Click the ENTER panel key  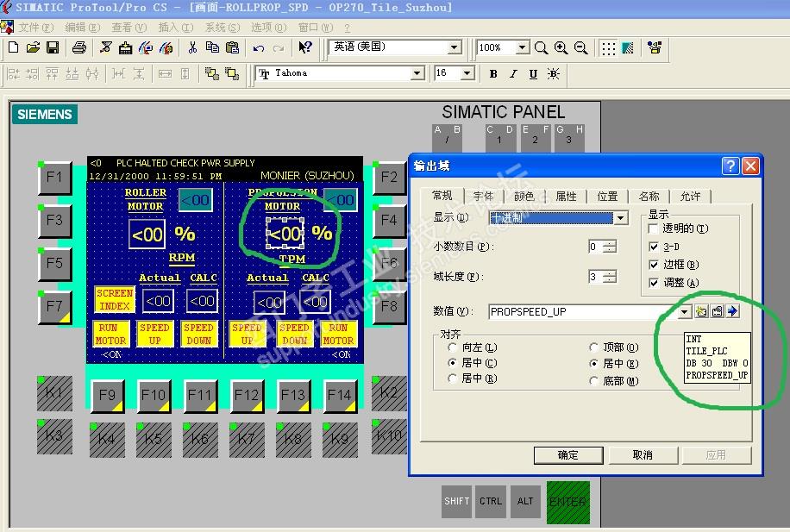click(567, 502)
